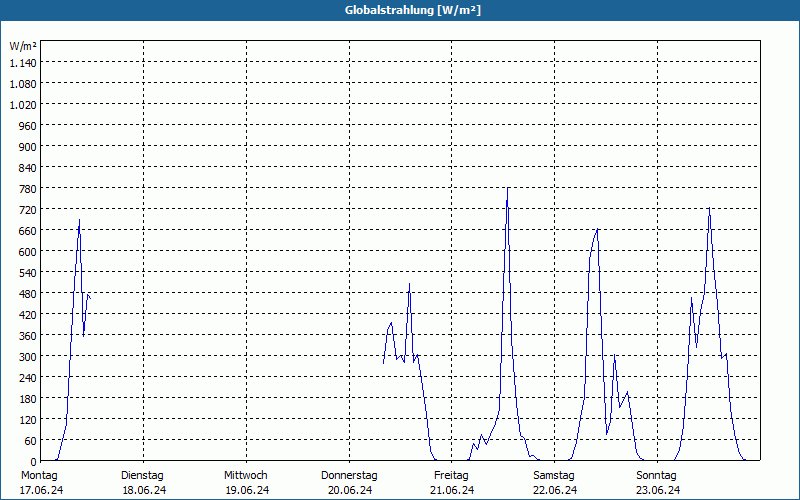Click the 420 axis label
The height and width of the screenshot is (500, 800).
pos(28,314)
